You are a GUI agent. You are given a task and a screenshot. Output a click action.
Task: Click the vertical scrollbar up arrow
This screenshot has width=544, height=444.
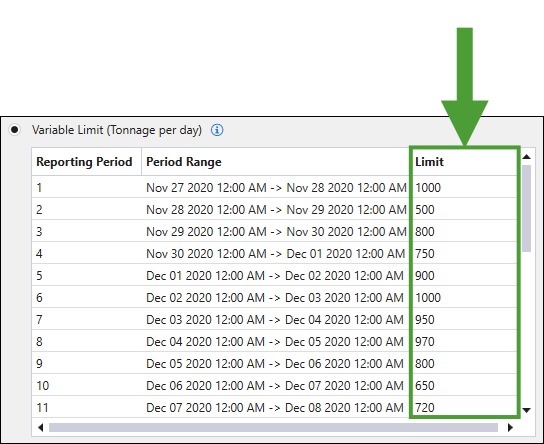pos(526,157)
